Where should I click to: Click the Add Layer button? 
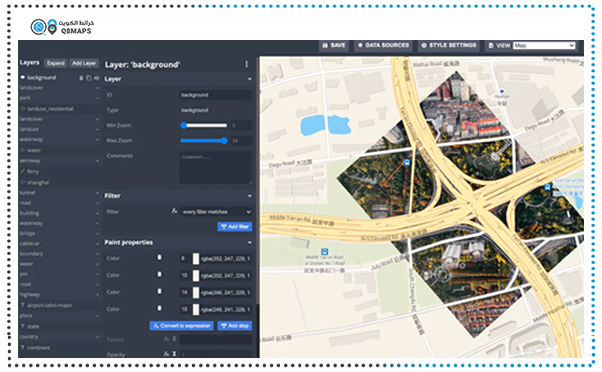tap(84, 63)
